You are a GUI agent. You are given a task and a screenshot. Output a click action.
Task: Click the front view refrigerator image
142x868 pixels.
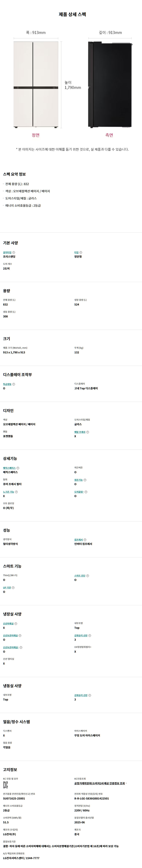click(x=36, y=84)
